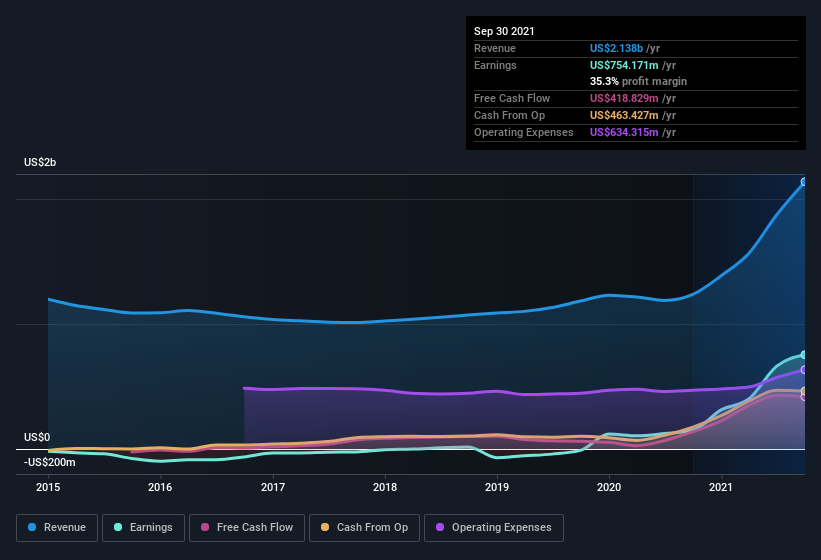
Task: Click the 2017 x-axis label
Action: [273, 487]
